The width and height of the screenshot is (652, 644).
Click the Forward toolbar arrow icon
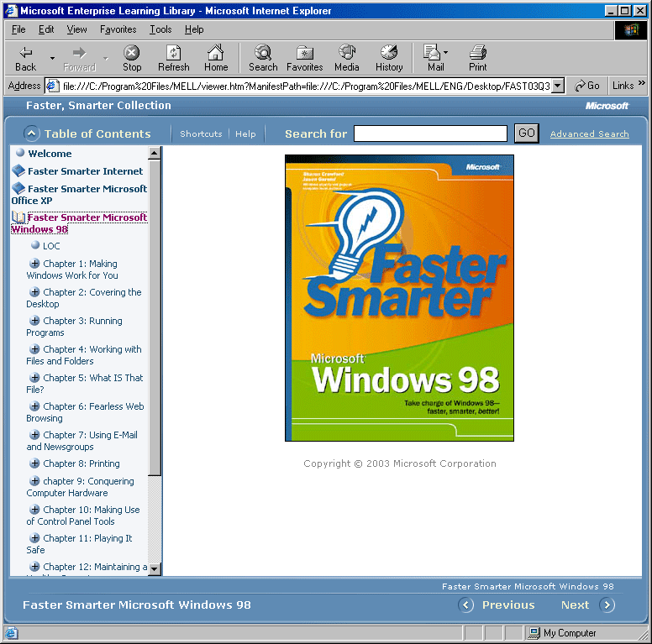click(x=79, y=53)
